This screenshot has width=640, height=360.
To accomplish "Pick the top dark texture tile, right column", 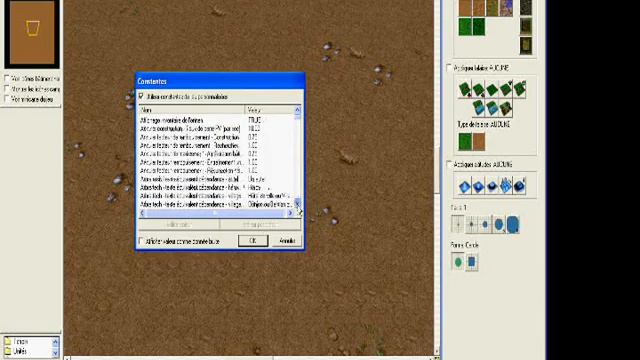I will pos(526,7).
